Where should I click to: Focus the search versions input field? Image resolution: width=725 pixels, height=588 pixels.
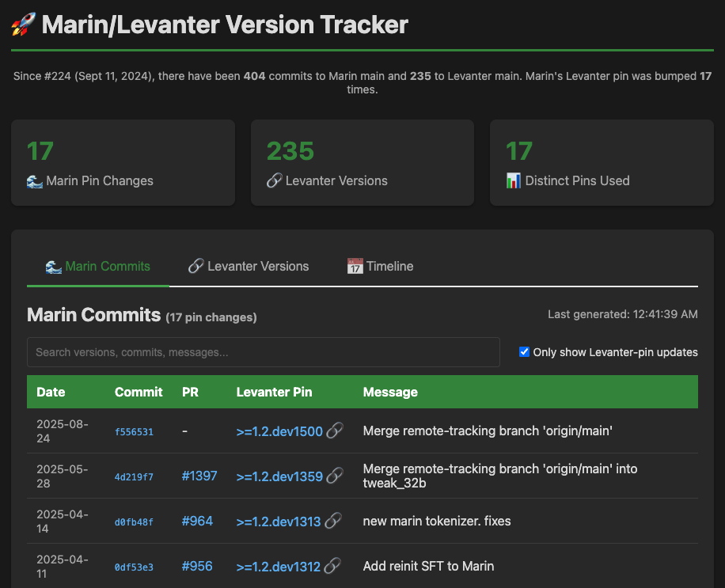pos(263,352)
